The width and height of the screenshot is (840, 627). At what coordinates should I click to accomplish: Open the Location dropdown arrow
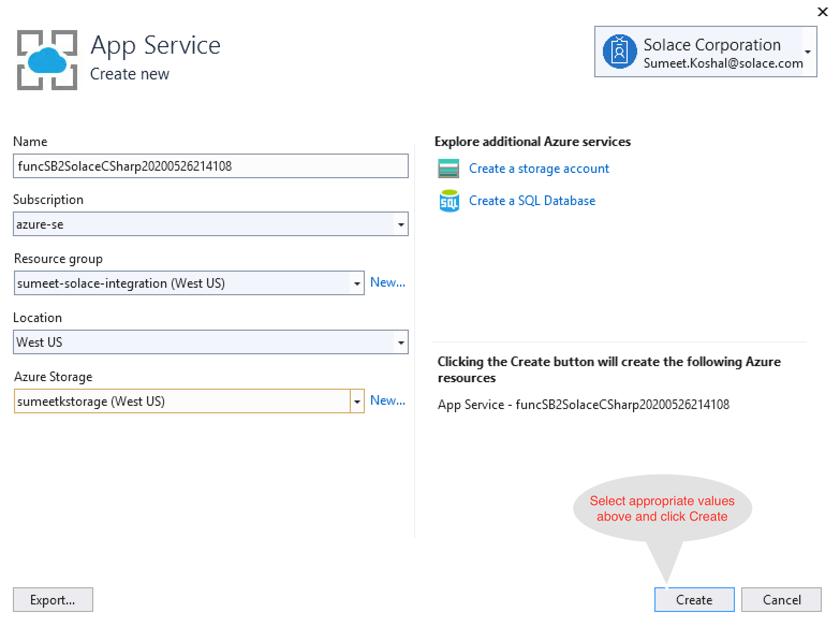(x=401, y=342)
